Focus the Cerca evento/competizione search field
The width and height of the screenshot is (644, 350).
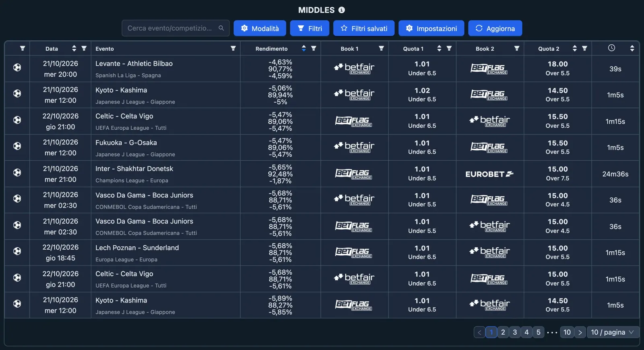[x=175, y=28]
